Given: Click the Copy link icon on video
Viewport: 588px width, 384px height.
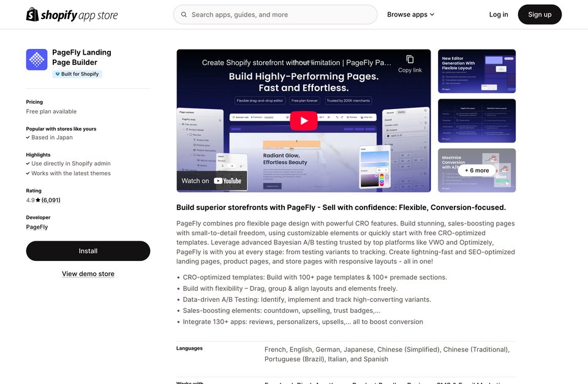Looking at the screenshot, I should [410, 59].
